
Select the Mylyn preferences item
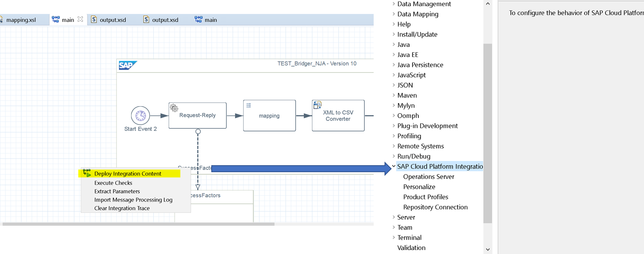[x=406, y=105]
